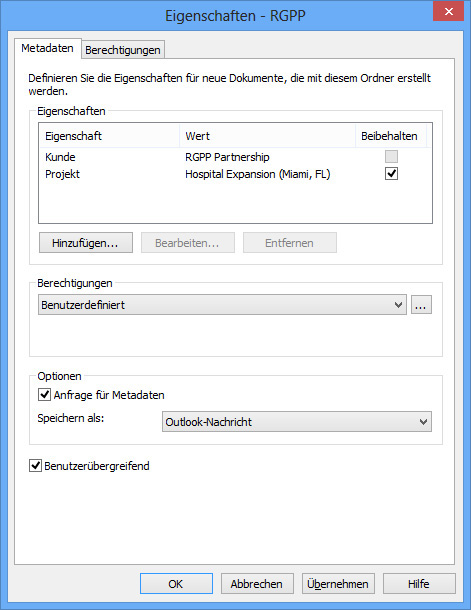The width and height of the screenshot is (471, 610).
Task: Expand the Speichern als Outlook-Nachricht dropdown
Action: [297, 422]
